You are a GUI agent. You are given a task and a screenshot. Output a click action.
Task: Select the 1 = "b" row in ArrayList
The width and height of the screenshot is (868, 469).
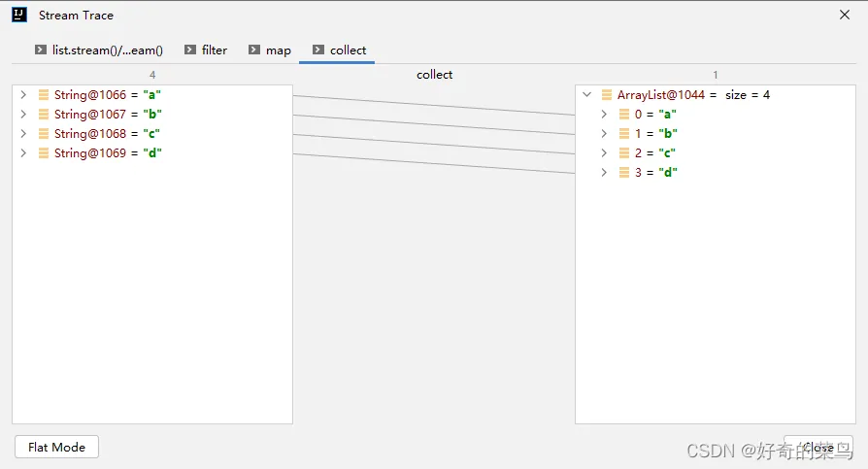coord(655,134)
